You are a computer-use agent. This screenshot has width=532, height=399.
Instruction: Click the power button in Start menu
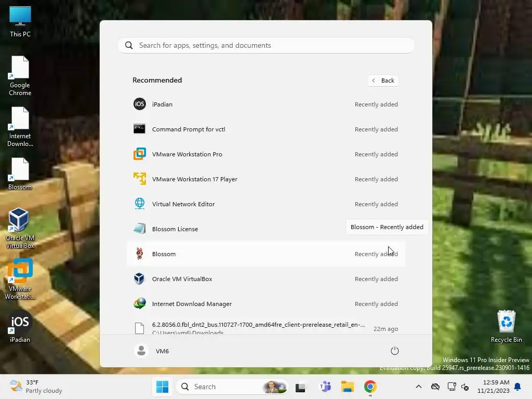(x=395, y=351)
